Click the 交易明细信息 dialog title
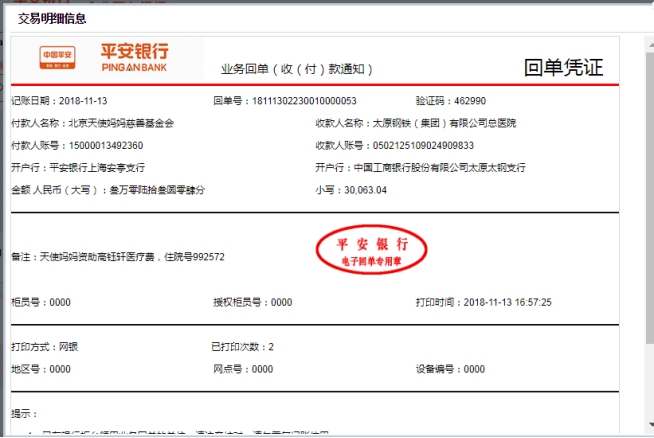Screen dimensions: 654x438 click(52, 19)
